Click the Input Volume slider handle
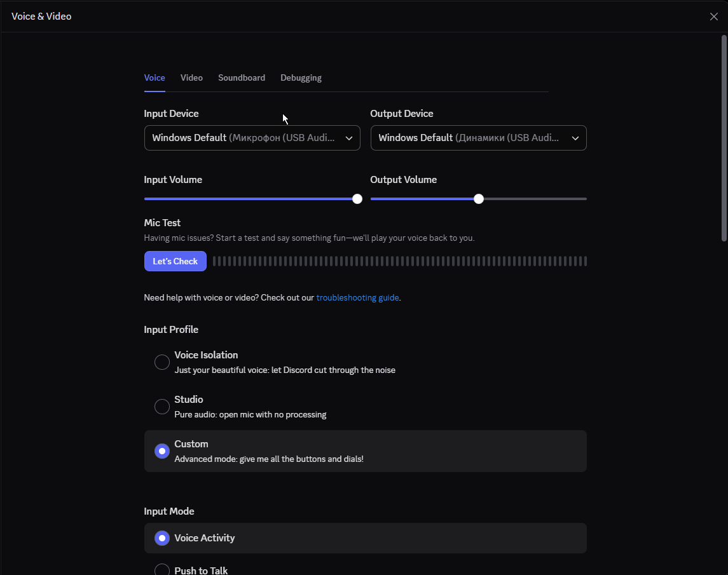The height and width of the screenshot is (575, 728). tap(357, 199)
